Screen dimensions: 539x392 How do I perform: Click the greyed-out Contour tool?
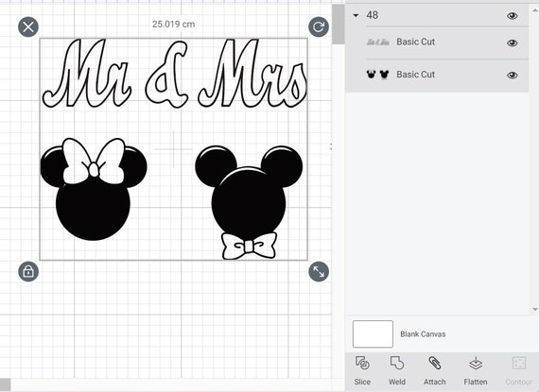click(519, 370)
